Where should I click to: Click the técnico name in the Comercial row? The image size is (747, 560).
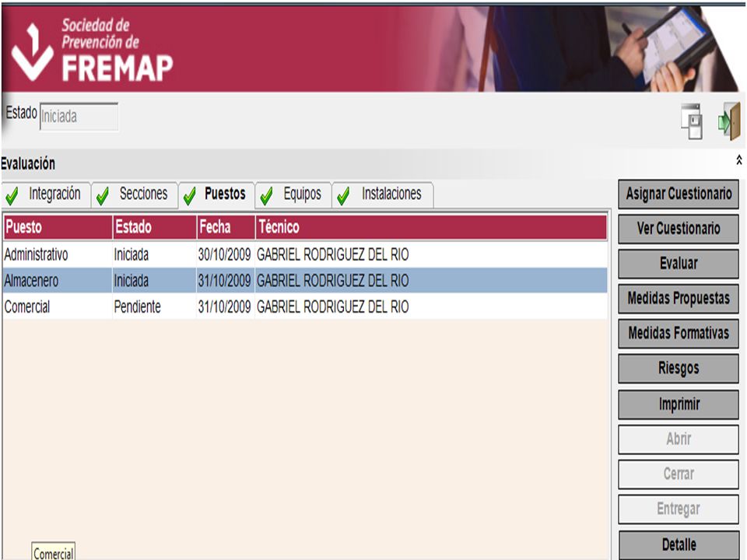332,307
